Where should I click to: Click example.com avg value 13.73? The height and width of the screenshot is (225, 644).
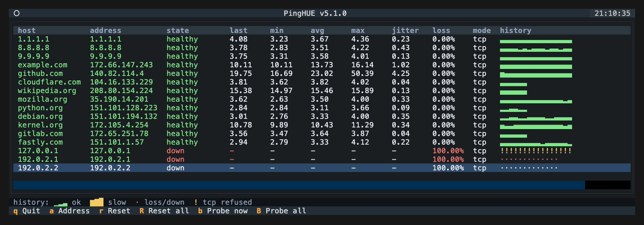pyautogui.click(x=322, y=65)
